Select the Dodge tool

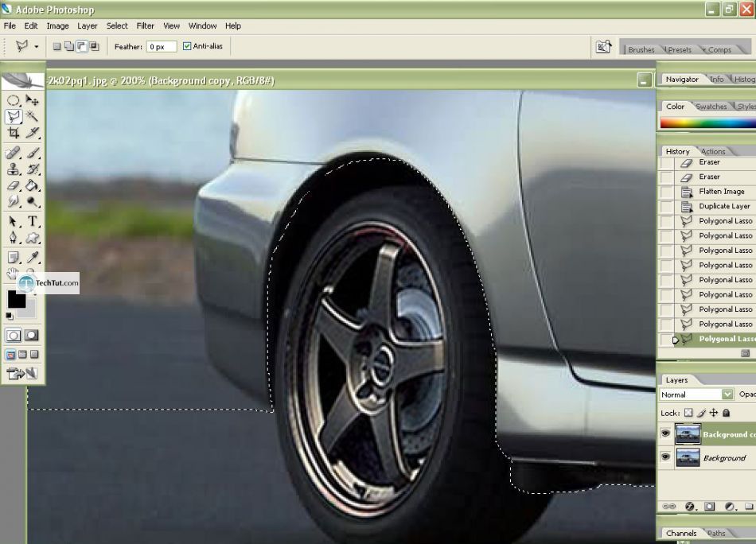point(32,201)
